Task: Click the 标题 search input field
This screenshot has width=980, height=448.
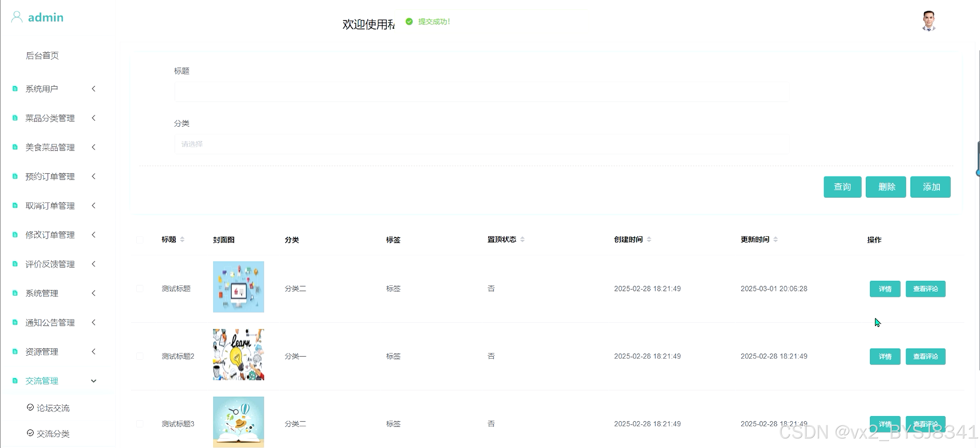Action: [x=482, y=92]
